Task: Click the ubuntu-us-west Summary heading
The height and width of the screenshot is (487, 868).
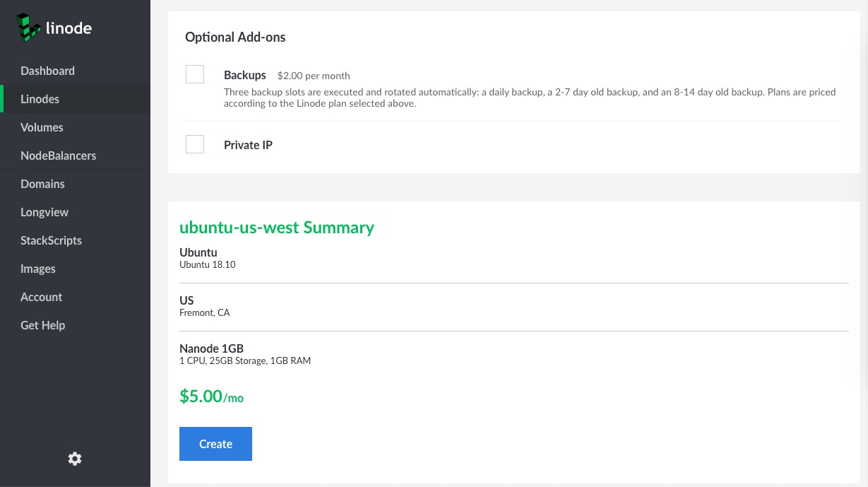Action: click(277, 227)
